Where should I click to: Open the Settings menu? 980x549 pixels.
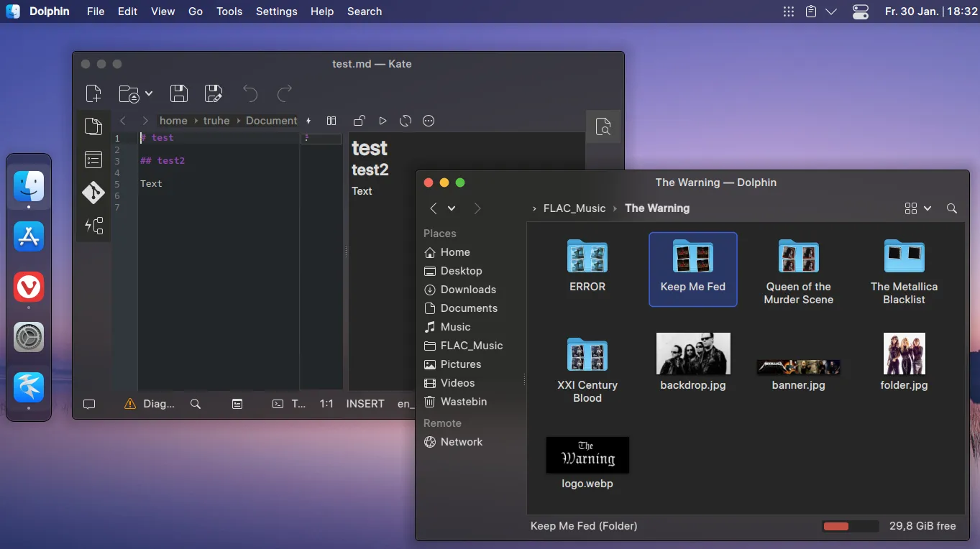coord(276,11)
